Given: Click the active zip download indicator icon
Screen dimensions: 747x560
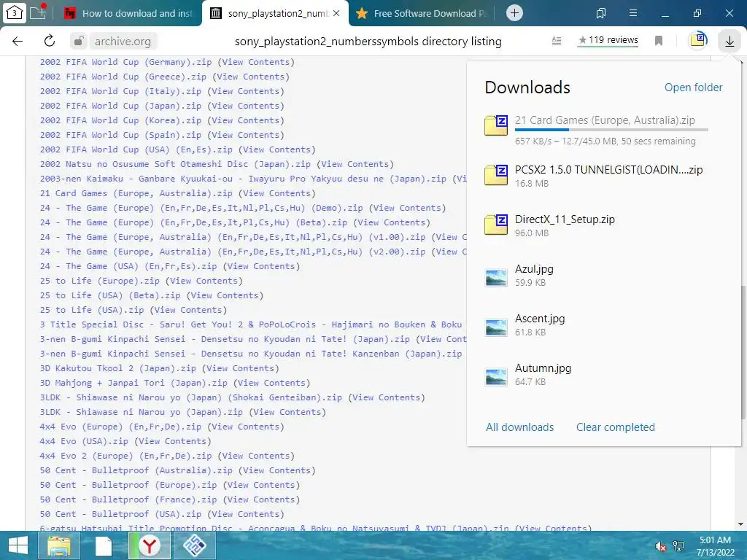Looking at the screenshot, I should (698, 40).
